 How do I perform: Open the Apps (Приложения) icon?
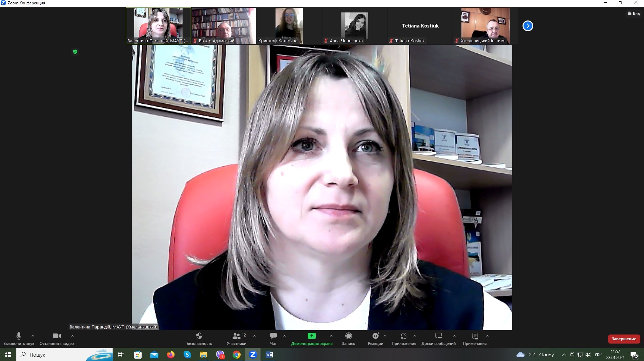point(404,336)
